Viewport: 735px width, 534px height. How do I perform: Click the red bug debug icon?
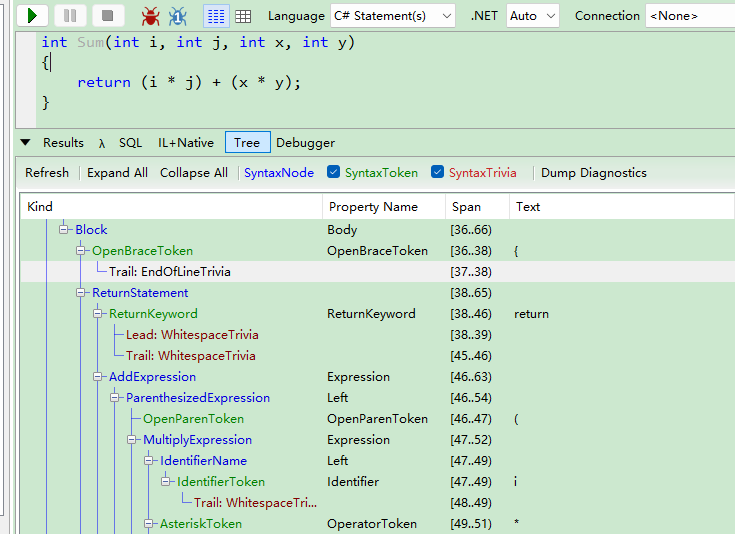click(x=150, y=16)
